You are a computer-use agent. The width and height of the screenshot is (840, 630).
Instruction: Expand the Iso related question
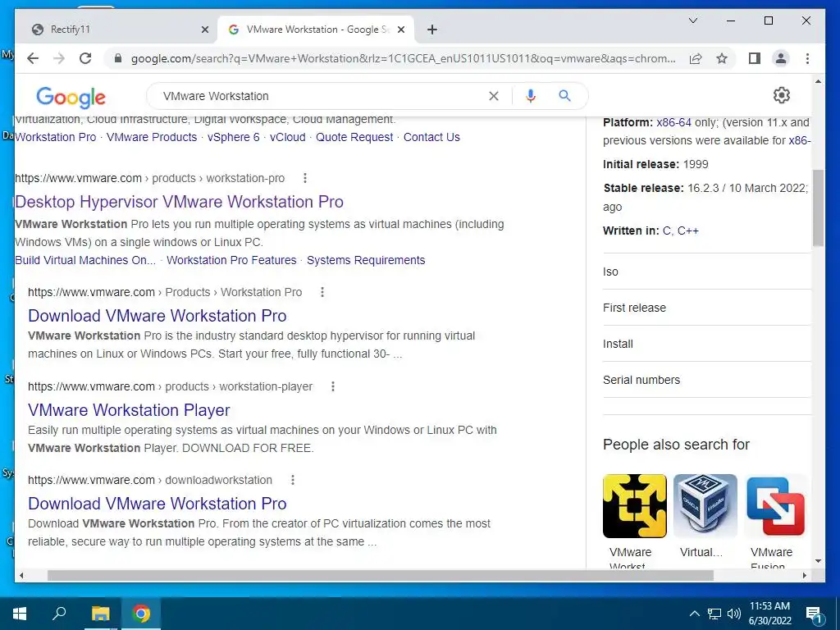[706, 272]
